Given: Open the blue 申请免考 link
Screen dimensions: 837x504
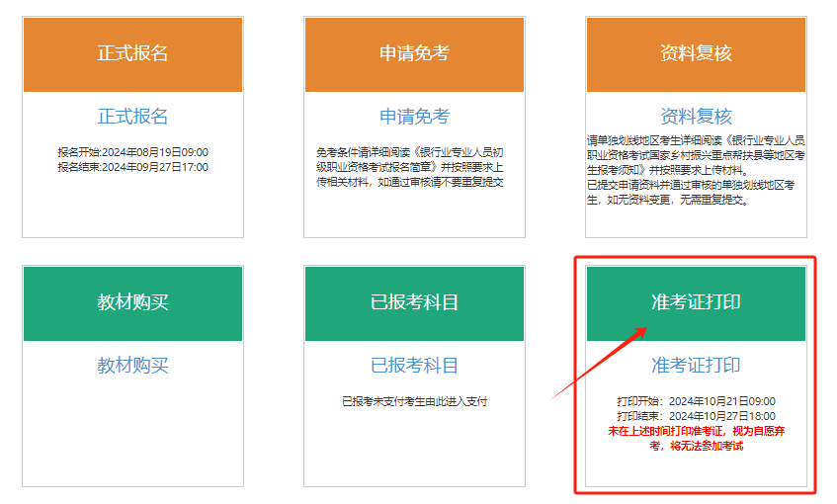Looking at the screenshot, I should (x=414, y=117).
